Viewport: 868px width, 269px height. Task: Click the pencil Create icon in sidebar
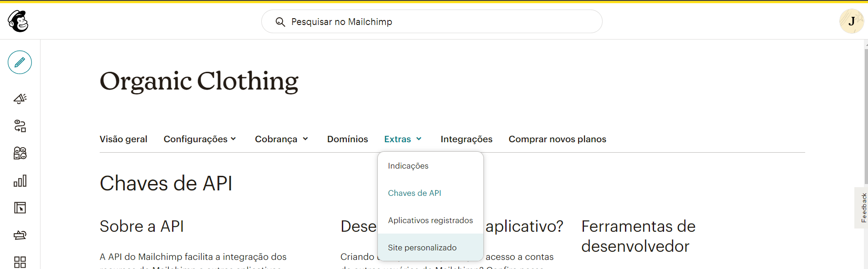[x=20, y=62]
